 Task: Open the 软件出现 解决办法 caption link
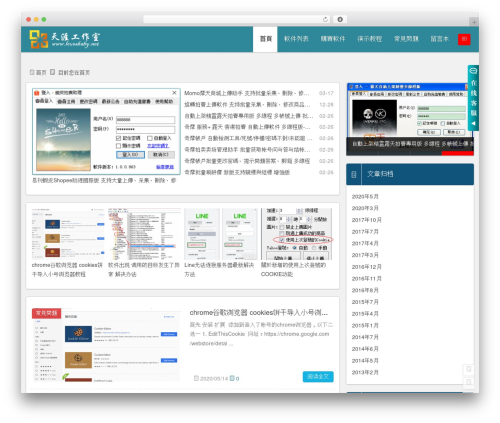[x=144, y=270]
